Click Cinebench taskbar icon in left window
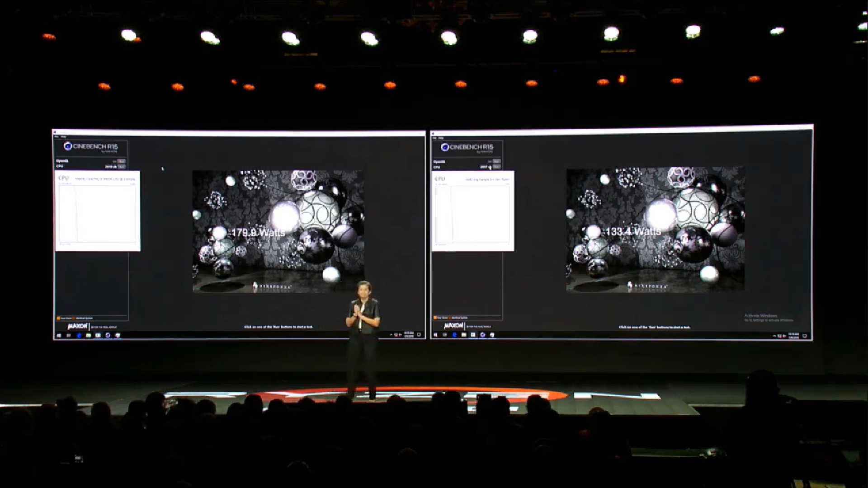Image resolution: width=868 pixels, height=488 pixels. point(108,335)
